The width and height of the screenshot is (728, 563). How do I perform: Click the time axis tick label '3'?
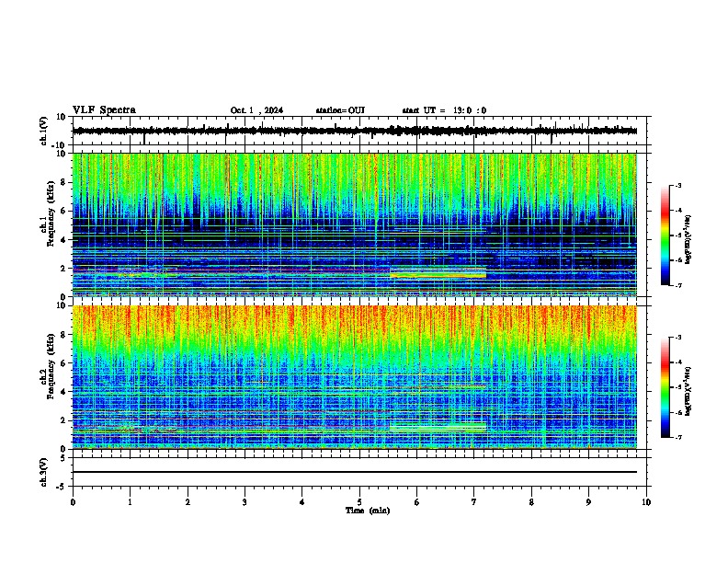[245, 502]
